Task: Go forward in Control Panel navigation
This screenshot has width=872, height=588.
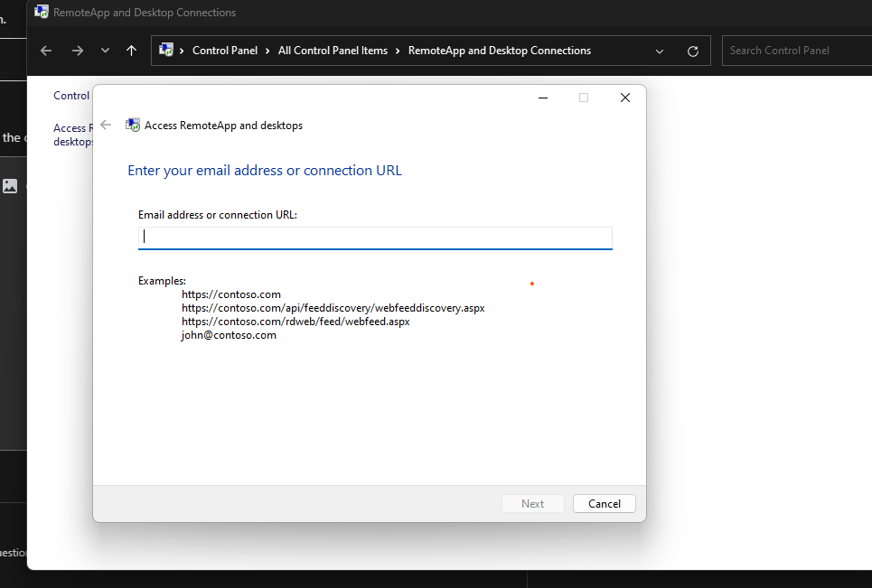Action: pyautogui.click(x=78, y=51)
